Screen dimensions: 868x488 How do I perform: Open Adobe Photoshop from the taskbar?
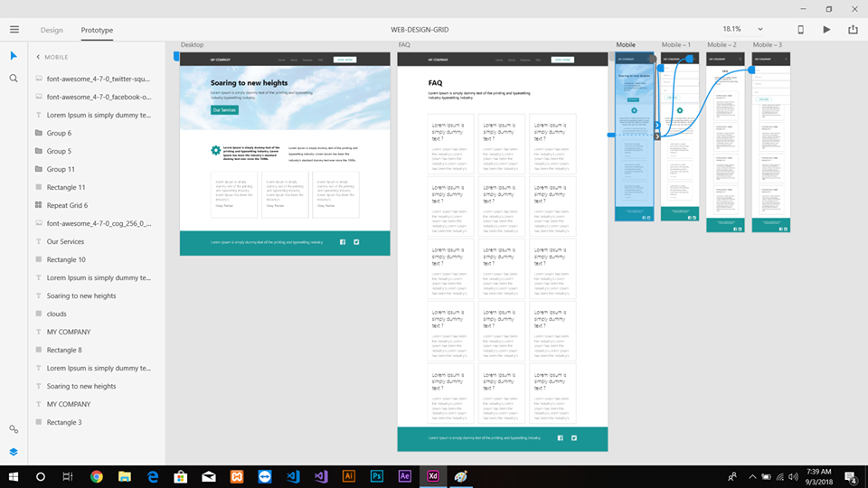[x=377, y=476]
